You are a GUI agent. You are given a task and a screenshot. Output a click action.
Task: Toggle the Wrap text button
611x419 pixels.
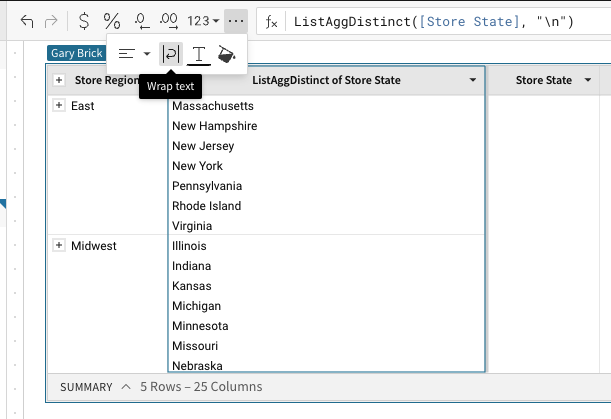(x=171, y=54)
